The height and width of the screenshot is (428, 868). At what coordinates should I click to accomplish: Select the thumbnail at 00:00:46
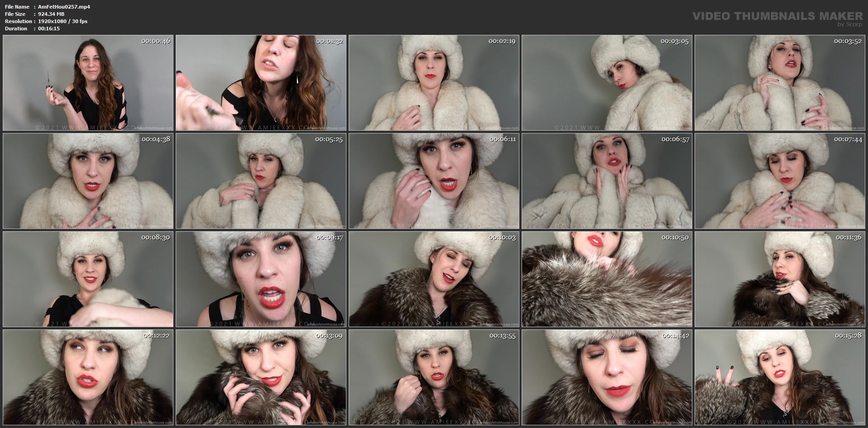point(88,83)
